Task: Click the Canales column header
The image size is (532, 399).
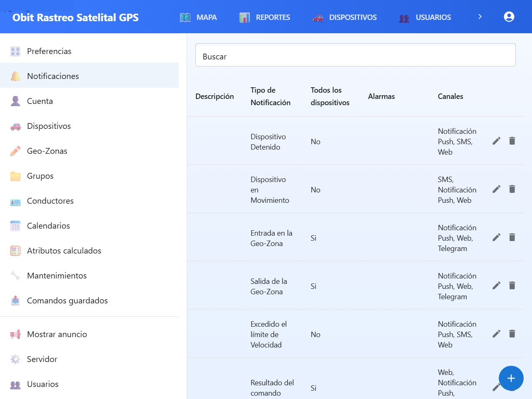Action: coord(451,96)
